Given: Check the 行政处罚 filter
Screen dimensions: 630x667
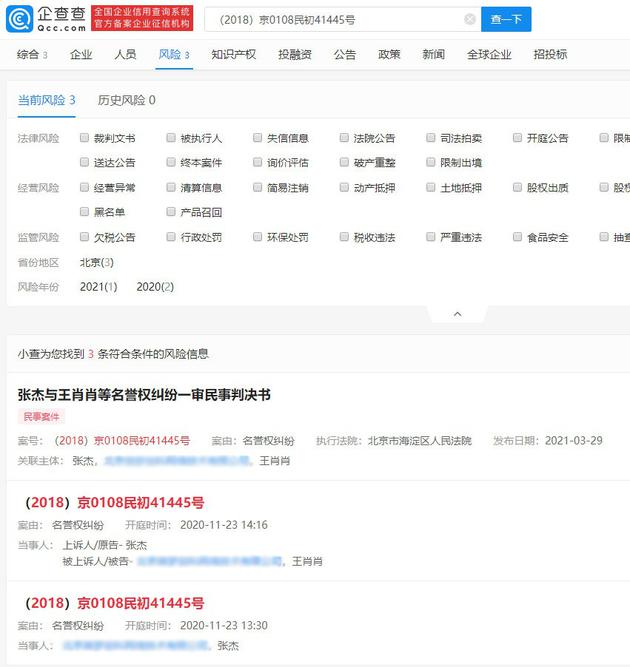Looking at the screenshot, I should [171, 237].
